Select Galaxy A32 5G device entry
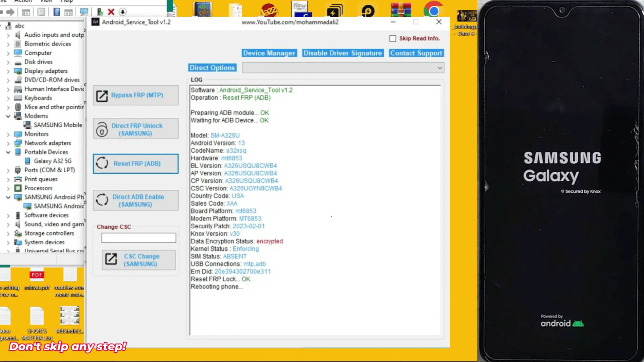Screen dimensions: 644x362 52,161
